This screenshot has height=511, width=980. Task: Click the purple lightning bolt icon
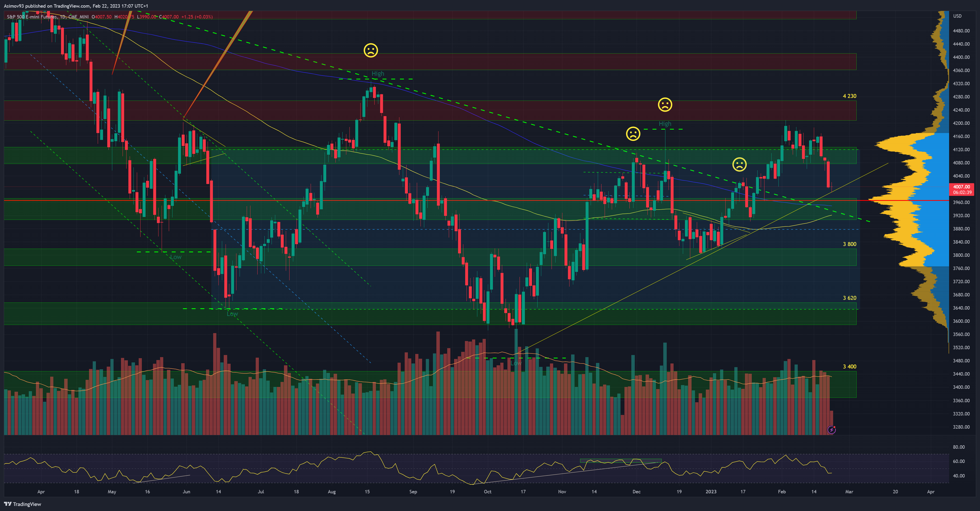point(832,430)
